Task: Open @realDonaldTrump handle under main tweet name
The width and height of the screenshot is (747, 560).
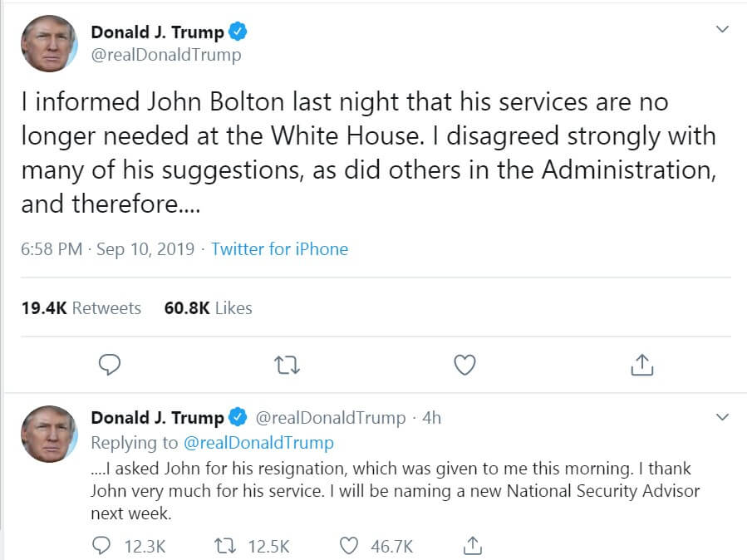Action: [x=166, y=56]
